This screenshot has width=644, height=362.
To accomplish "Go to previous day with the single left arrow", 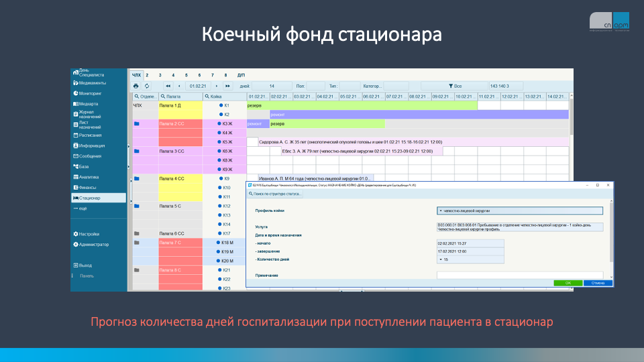I will point(179,86).
